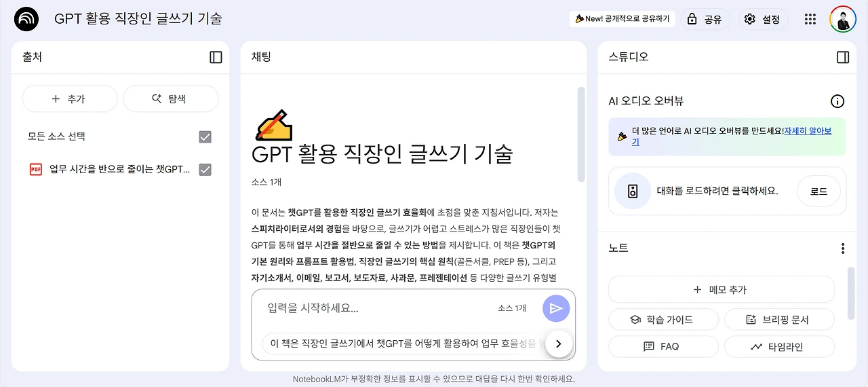Viewport: 868px width, 387px height.
Task: Click the New! 공개적으로 공유하기 badge
Action: (x=622, y=19)
